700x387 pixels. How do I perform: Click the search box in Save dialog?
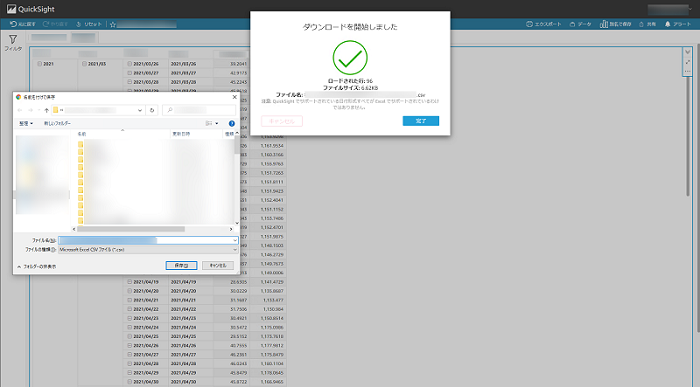[199, 110]
